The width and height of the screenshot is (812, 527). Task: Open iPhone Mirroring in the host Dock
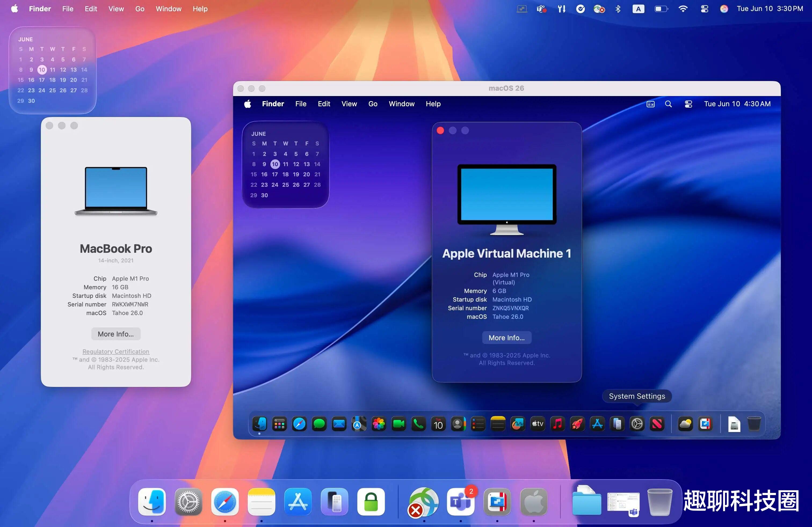point(334,502)
